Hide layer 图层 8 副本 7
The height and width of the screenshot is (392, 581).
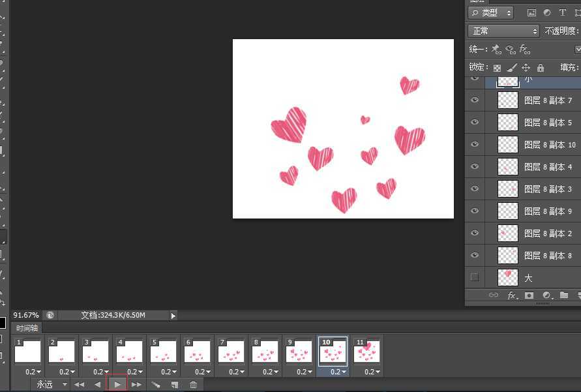[475, 100]
